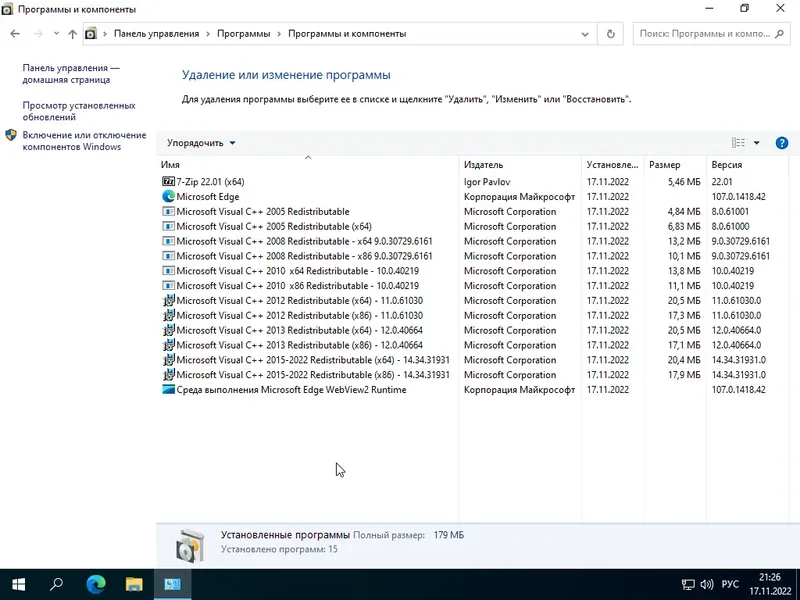Sort the list by the Имя column header
Viewport: 800px width, 600px height.
point(308,164)
